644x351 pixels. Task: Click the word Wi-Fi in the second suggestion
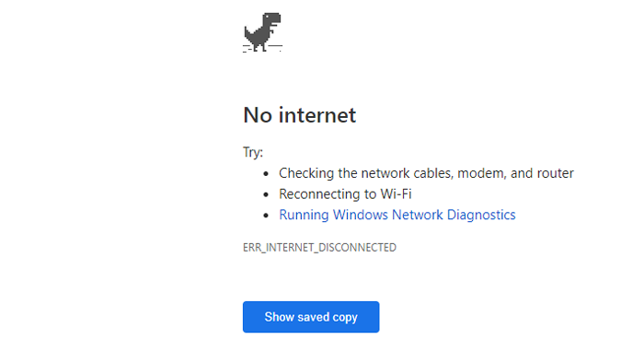click(396, 193)
